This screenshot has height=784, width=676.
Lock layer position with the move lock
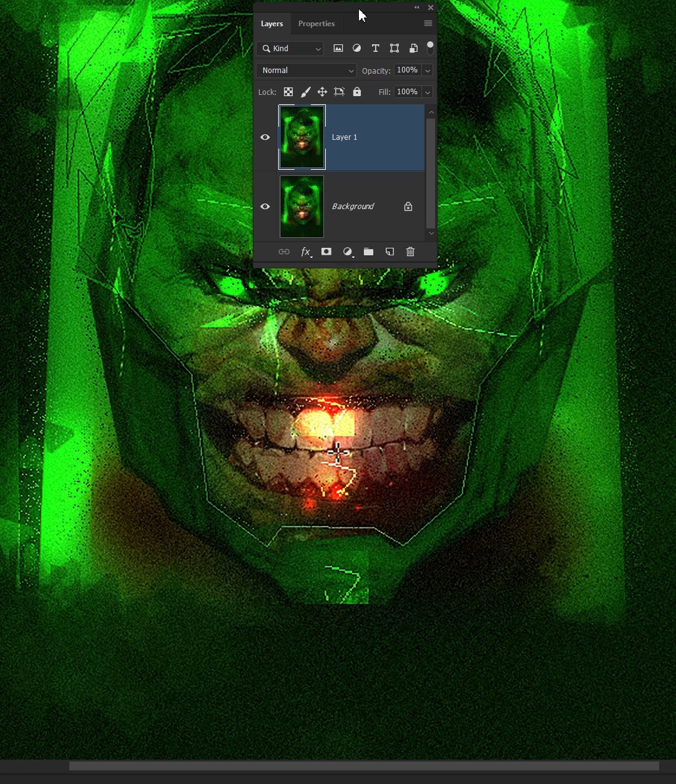[x=322, y=92]
